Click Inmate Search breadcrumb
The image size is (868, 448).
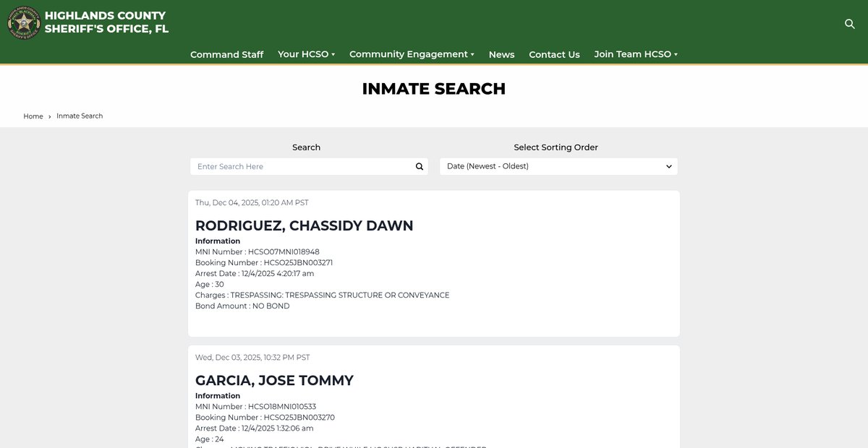tap(80, 116)
